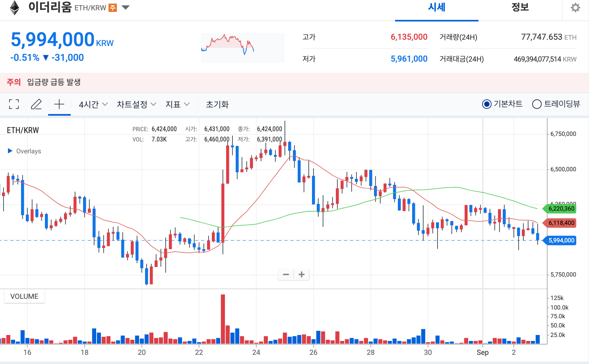The width and height of the screenshot is (589, 364).
Task: Expand the Overlays section
Action: pyautogui.click(x=24, y=151)
